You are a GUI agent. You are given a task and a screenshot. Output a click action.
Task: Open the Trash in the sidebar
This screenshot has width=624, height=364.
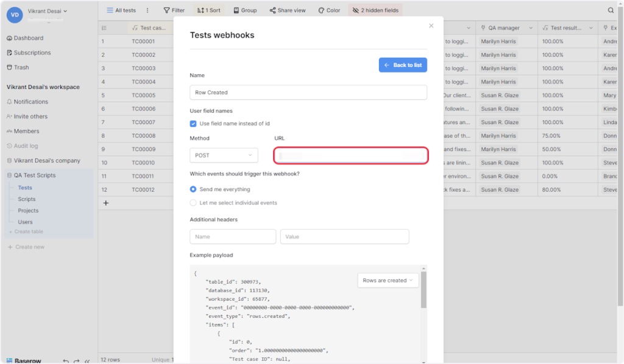[x=21, y=68]
